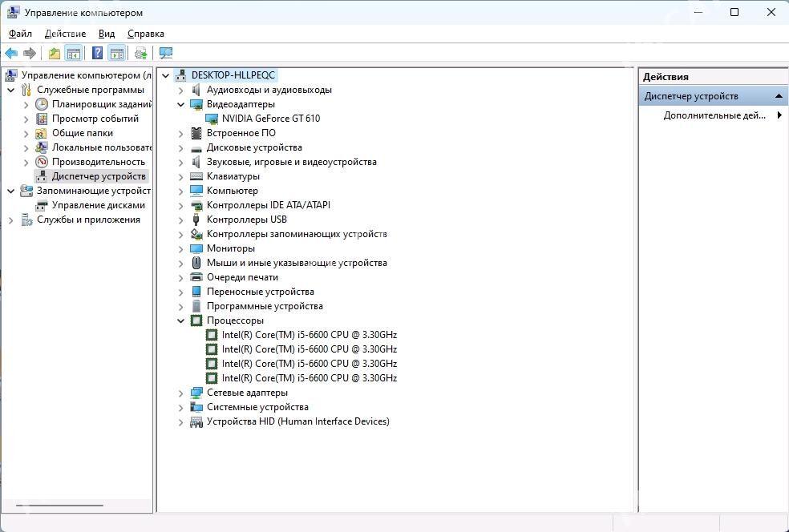This screenshot has height=532, width=789.
Task: Click the Up one level folder icon
Action: [54, 54]
